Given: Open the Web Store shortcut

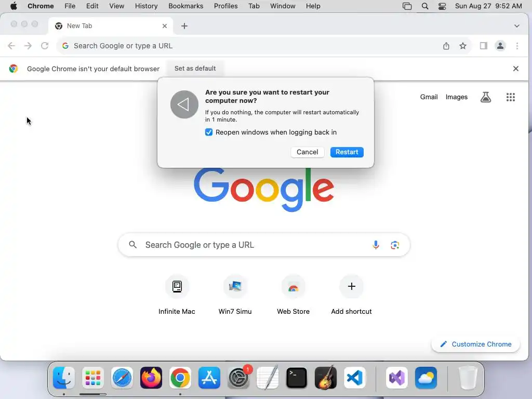Looking at the screenshot, I should (x=293, y=295).
